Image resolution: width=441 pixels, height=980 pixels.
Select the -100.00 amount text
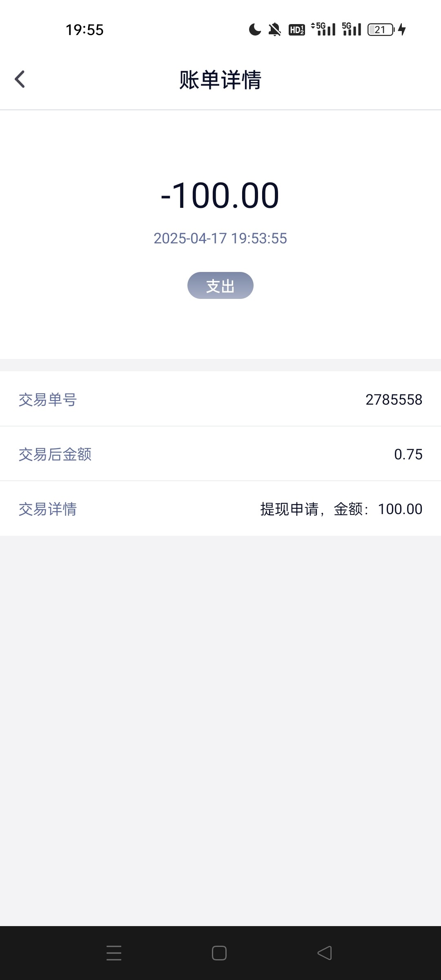tap(220, 195)
